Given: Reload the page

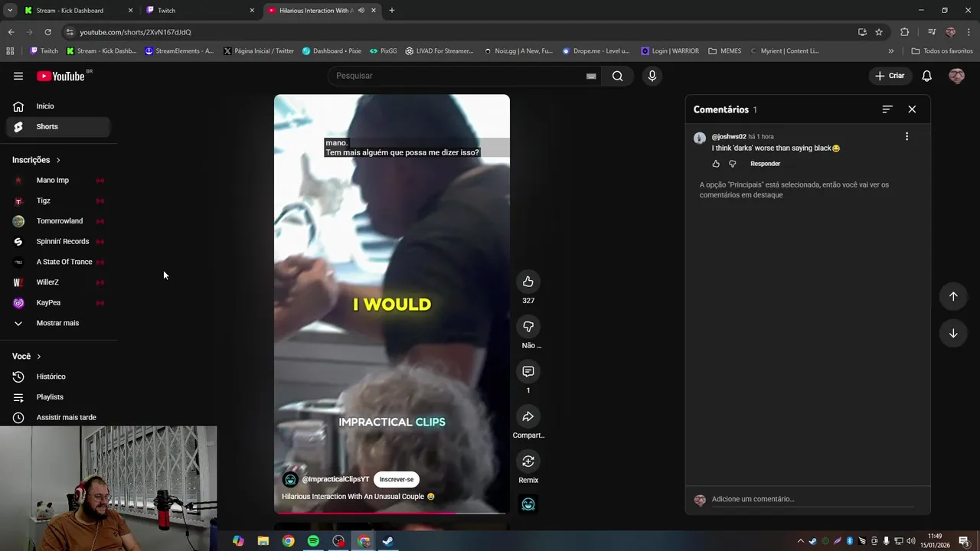Looking at the screenshot, I should (47, 32).
